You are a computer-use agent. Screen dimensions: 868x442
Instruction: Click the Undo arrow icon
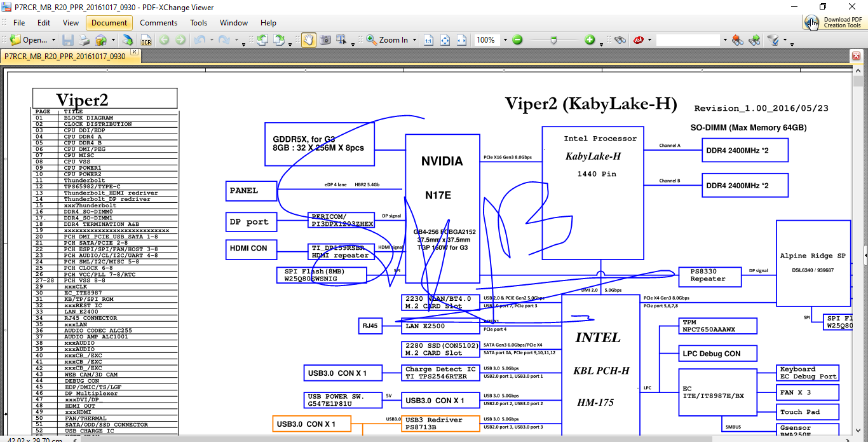[200, 40]
